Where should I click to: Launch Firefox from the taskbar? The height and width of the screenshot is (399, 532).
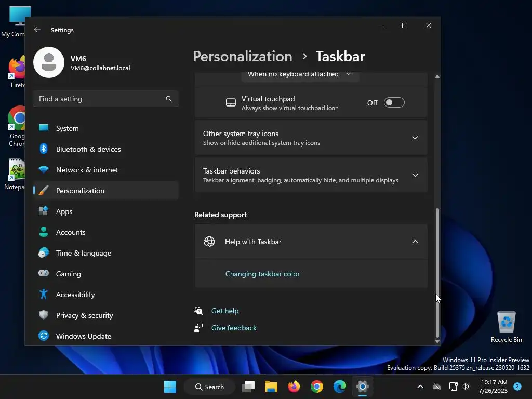coord(294,387)
